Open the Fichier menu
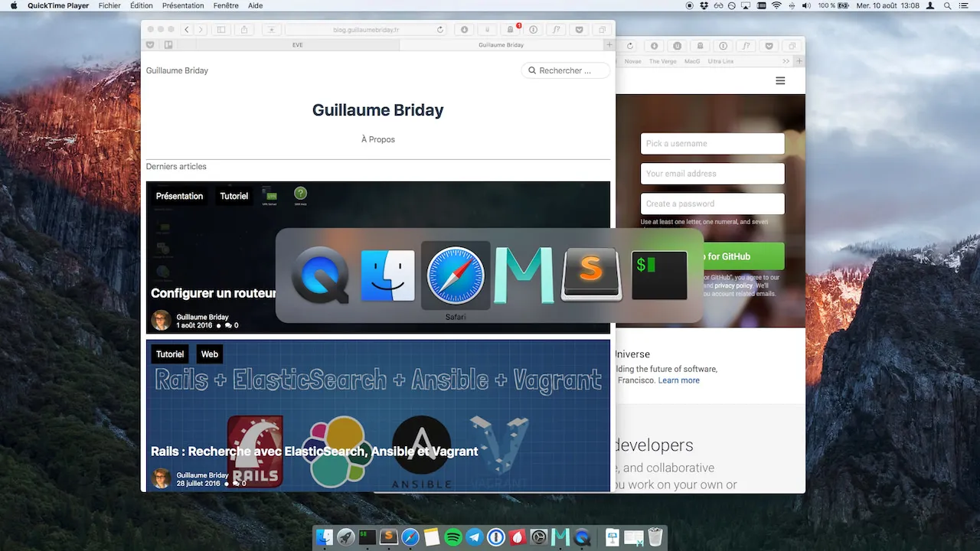Screen dimensions: 980x551 (x=109, y=5)
